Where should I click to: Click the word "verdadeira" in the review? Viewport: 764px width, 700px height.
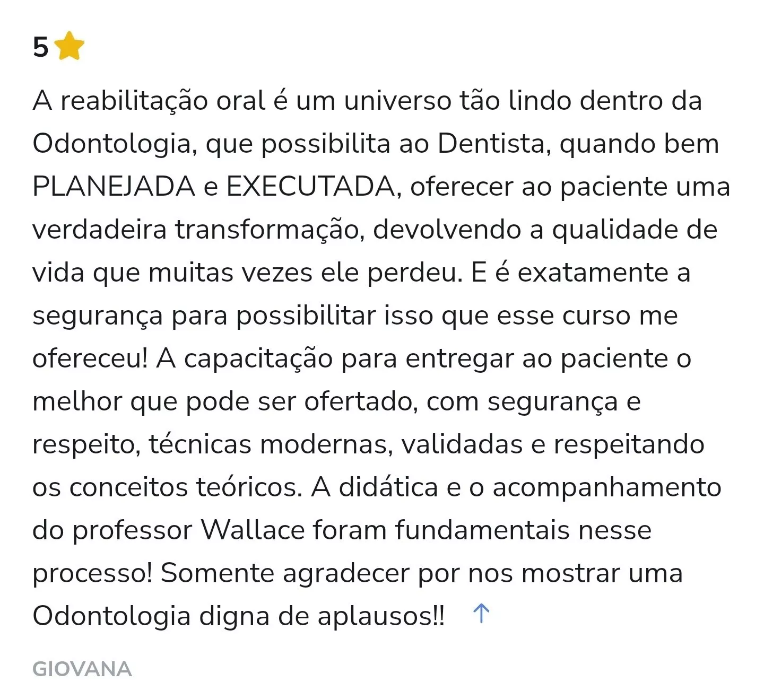coord(99,230)
